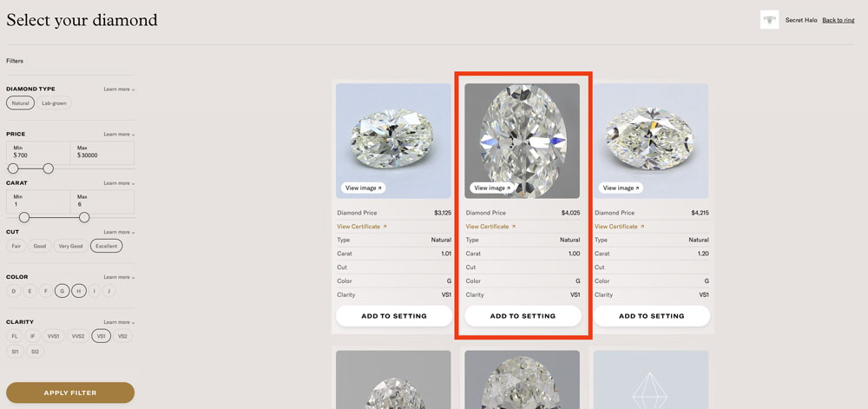Toggle the Excellent cut filter
Image resolution: width=868 pixels, height=409 pixels.
(x=107, y=247)
